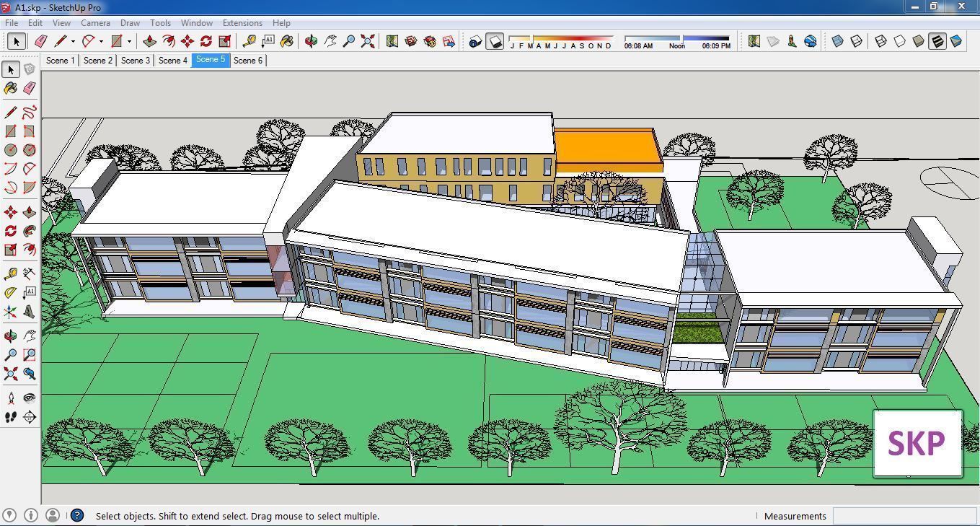Switch to Scene 6 tab
Screen dimensions: 980x526
point(248,61)
